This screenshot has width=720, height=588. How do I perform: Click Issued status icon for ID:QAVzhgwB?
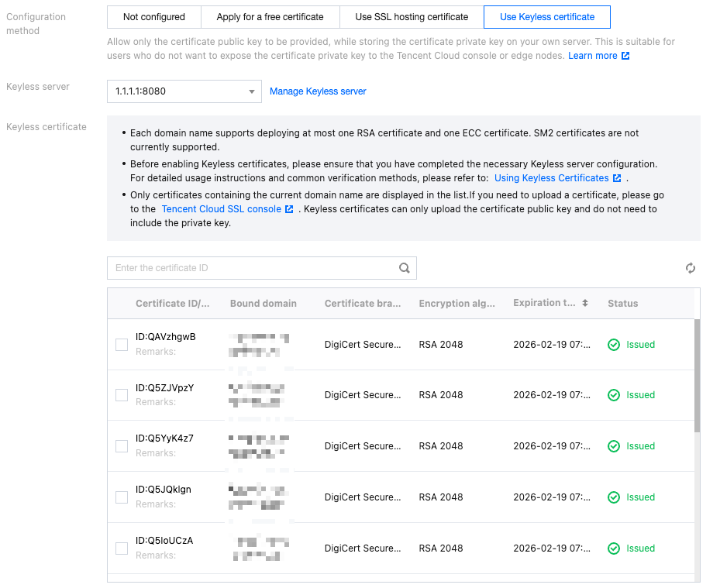click(614, 344)
